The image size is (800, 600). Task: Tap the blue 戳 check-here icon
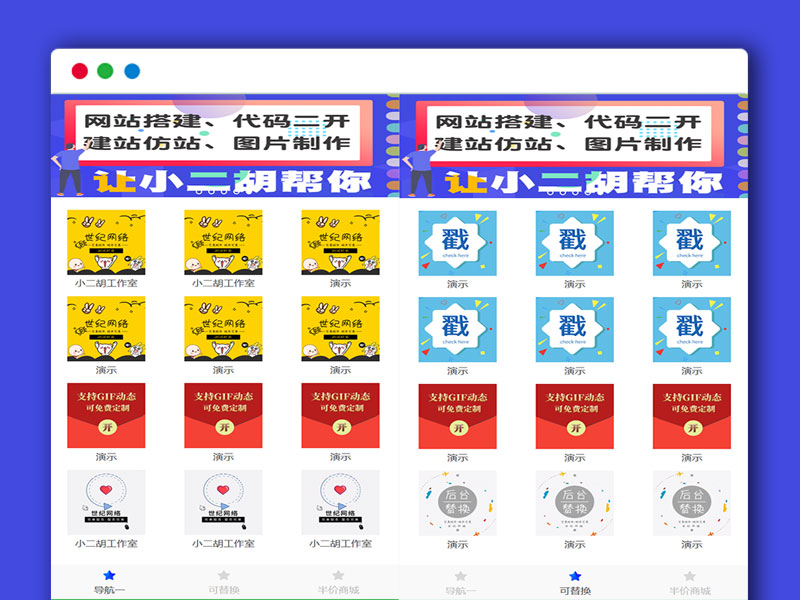(456, 240)
